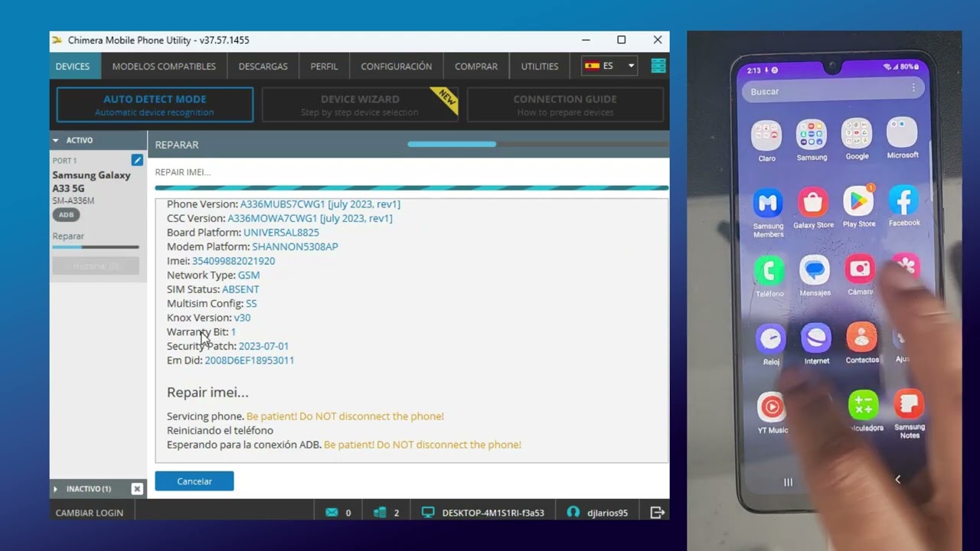
Task: Tap the Microsoft folder on phone
Action: tap(902, 133)
